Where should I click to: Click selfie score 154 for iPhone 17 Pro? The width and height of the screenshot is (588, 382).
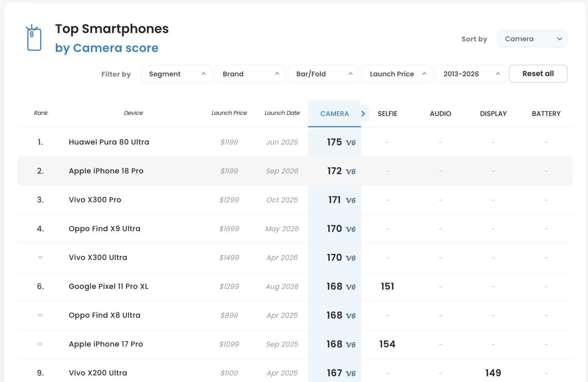coord(387,344)
